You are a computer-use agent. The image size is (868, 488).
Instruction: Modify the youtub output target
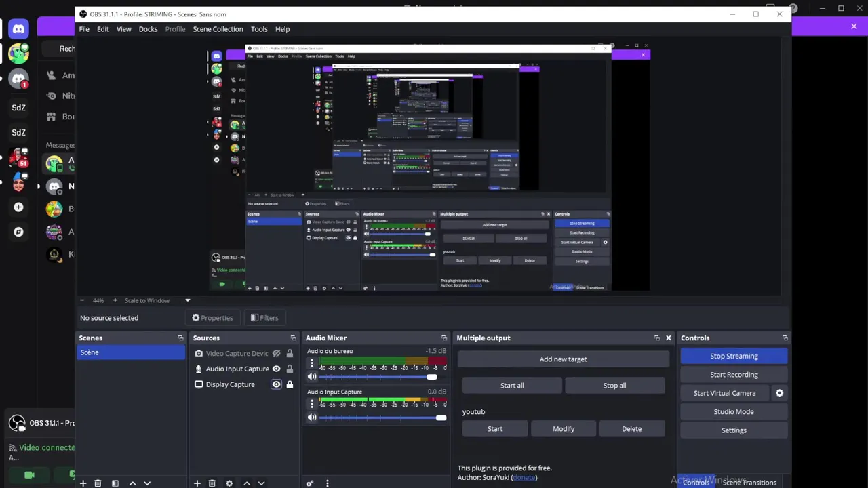[x=564, y=429]
